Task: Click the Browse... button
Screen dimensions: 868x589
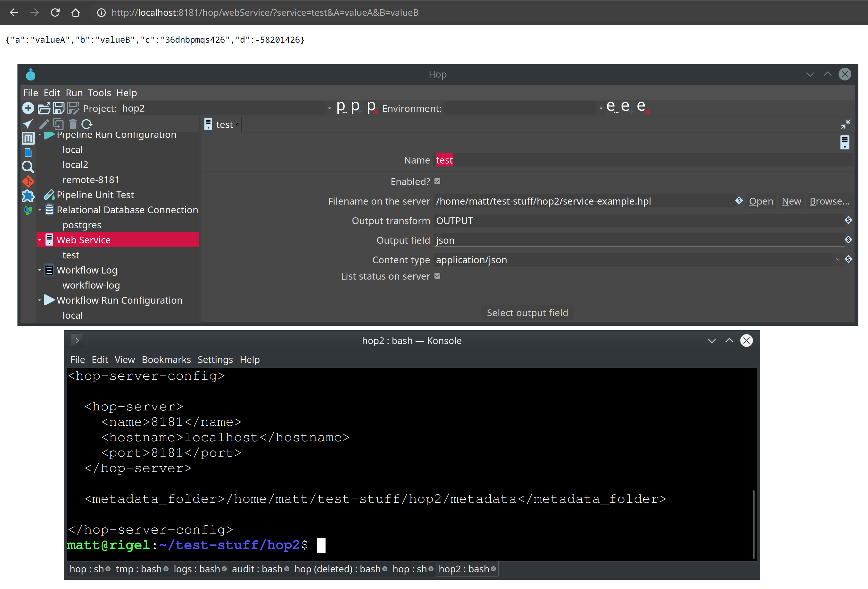Action: [829, 201]
